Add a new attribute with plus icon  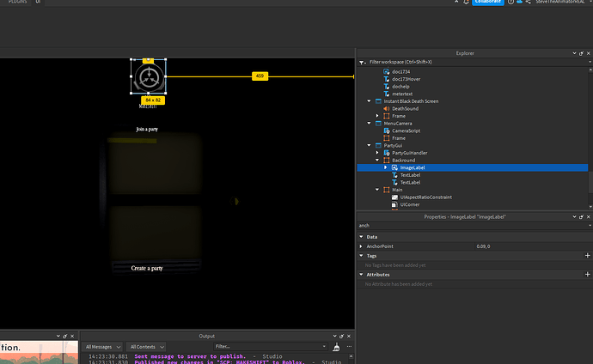click(587, 275)
